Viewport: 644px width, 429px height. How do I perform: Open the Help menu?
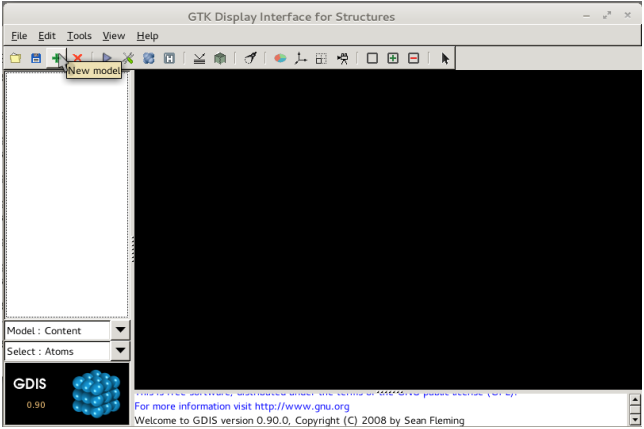click(x=147, y=36)
